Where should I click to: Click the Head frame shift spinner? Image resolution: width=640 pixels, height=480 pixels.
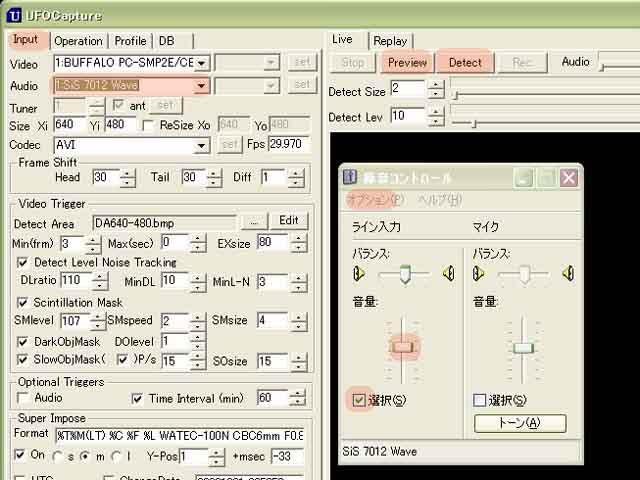tap(127, 178)
